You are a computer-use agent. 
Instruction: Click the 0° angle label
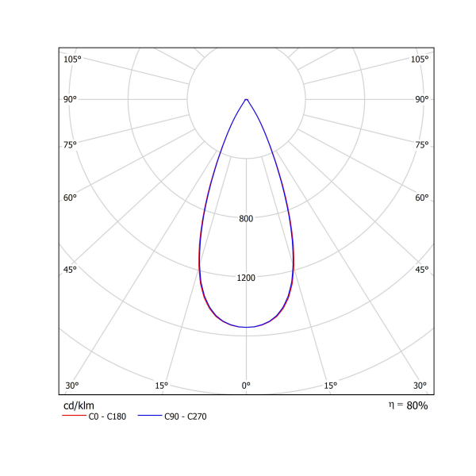click(246, 386)
